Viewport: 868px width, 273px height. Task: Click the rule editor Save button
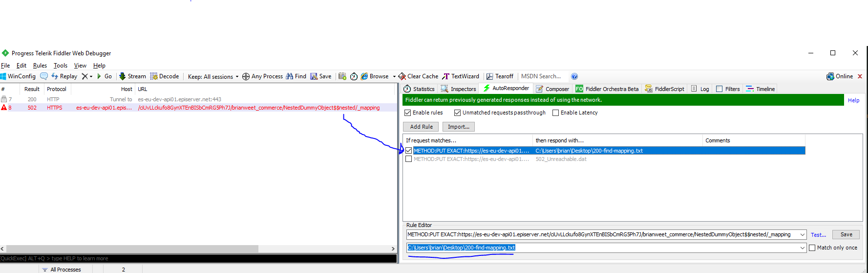pos(847,235)
